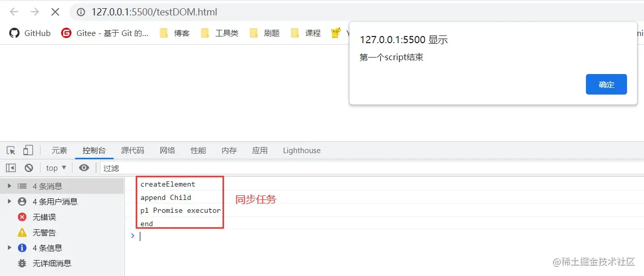Open the 工具类 bookmark folder

click(x=219, y=33)
